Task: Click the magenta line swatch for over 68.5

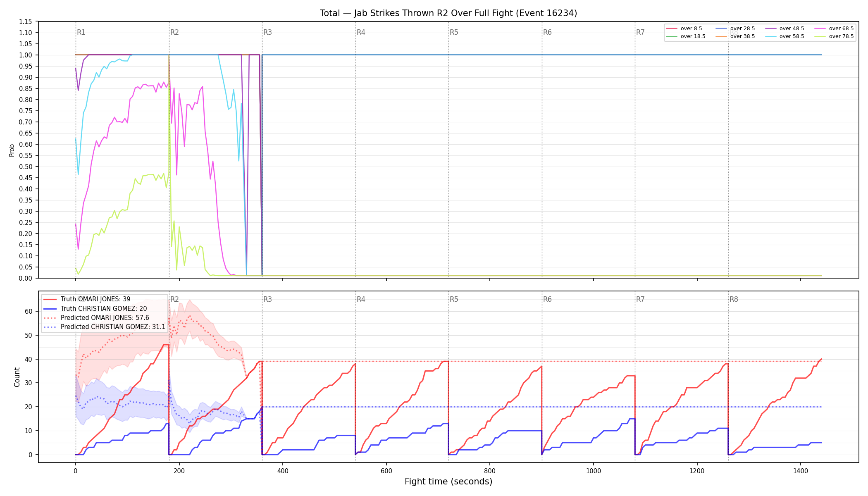Action: [820, 29]
